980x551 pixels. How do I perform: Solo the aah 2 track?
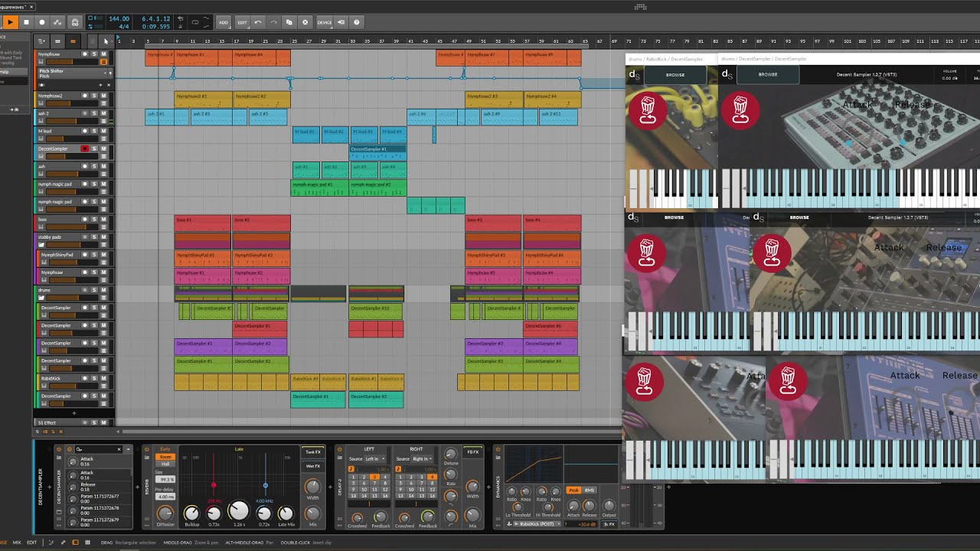(94, 113)
